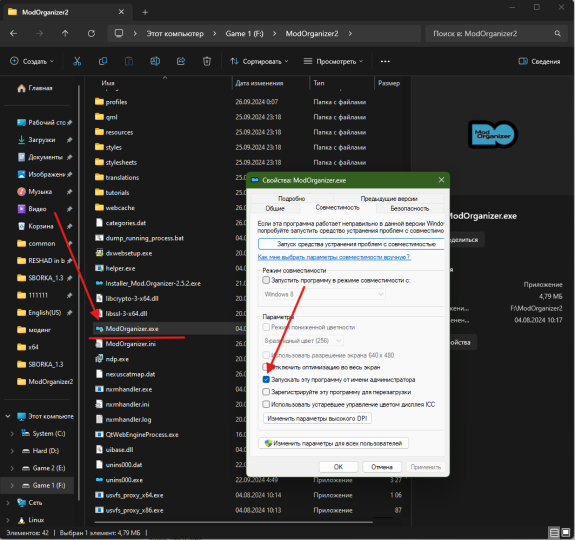Click Game 1 (F:) breadcrumb in address bar
This screenshot has height=540, width=575.
(x=244, y=34)
